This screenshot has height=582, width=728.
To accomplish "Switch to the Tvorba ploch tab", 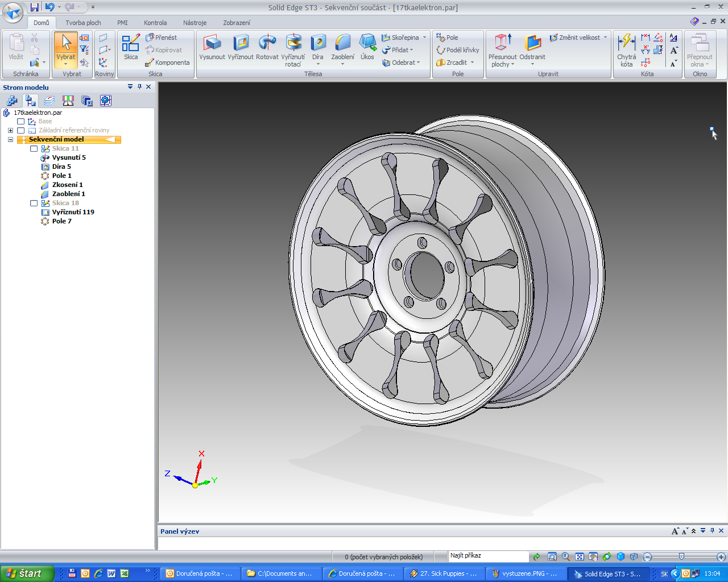I will tap(83, 23).
